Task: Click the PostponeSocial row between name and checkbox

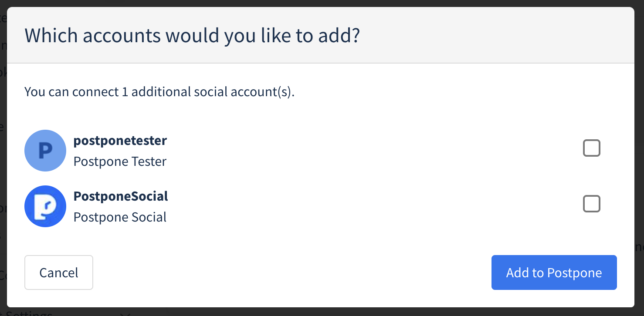Action: coord(370,206)
